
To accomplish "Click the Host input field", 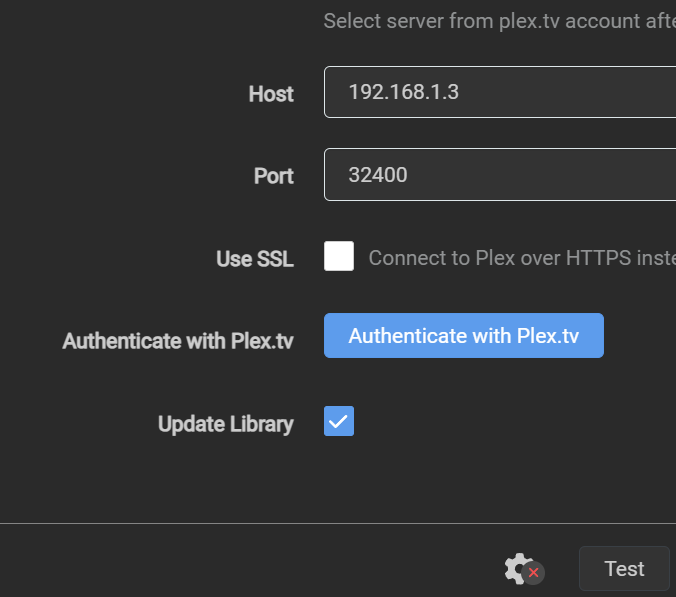I will (x=500, y=92).
